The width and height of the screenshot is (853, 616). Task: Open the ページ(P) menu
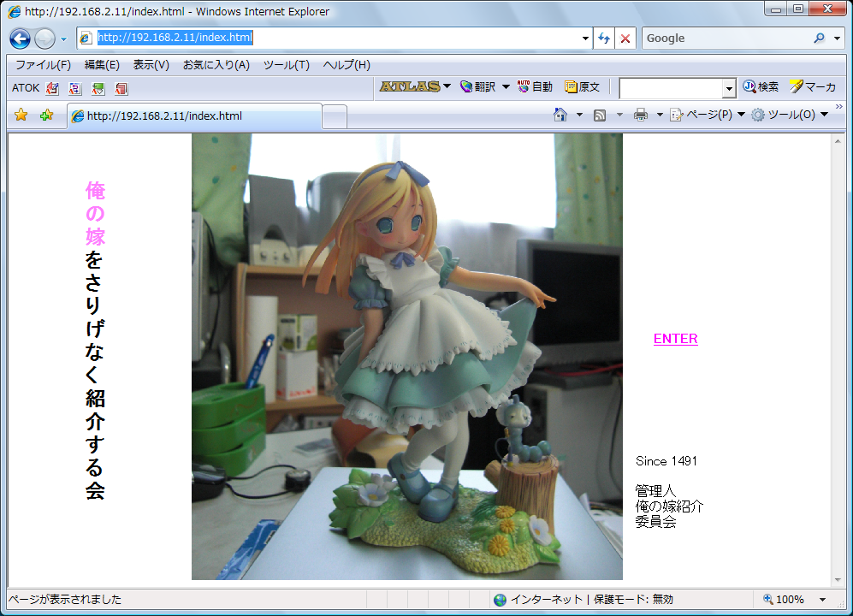pos(708,115)
